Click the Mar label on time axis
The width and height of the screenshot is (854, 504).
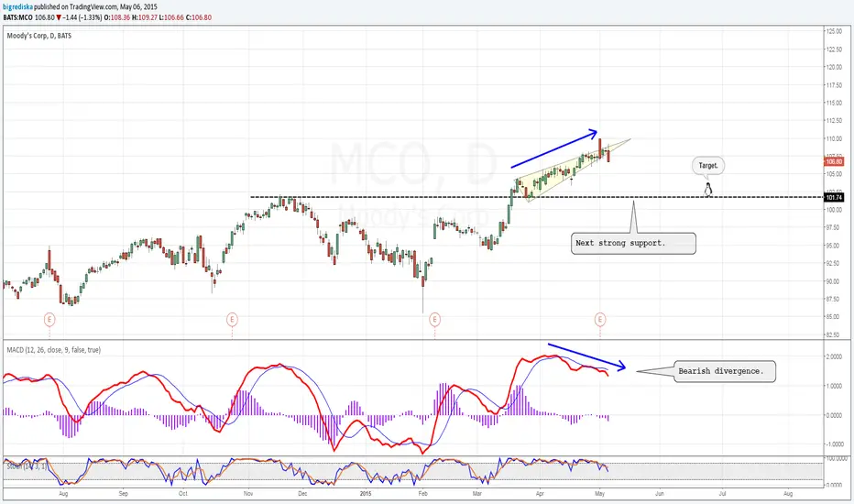pos(477,494)
